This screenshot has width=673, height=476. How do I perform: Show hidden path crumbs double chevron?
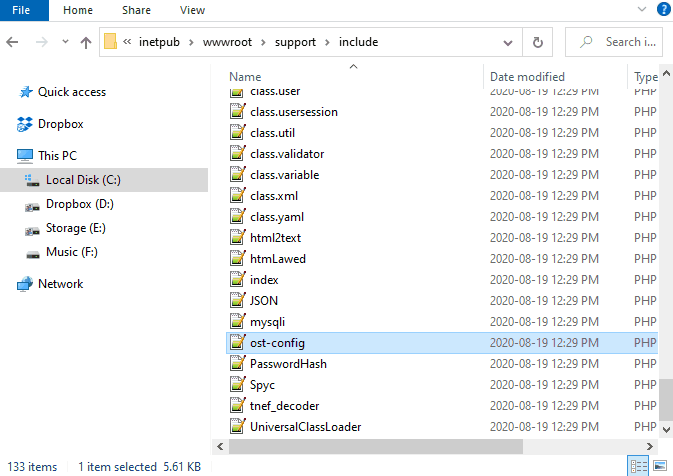click(127, 42)
